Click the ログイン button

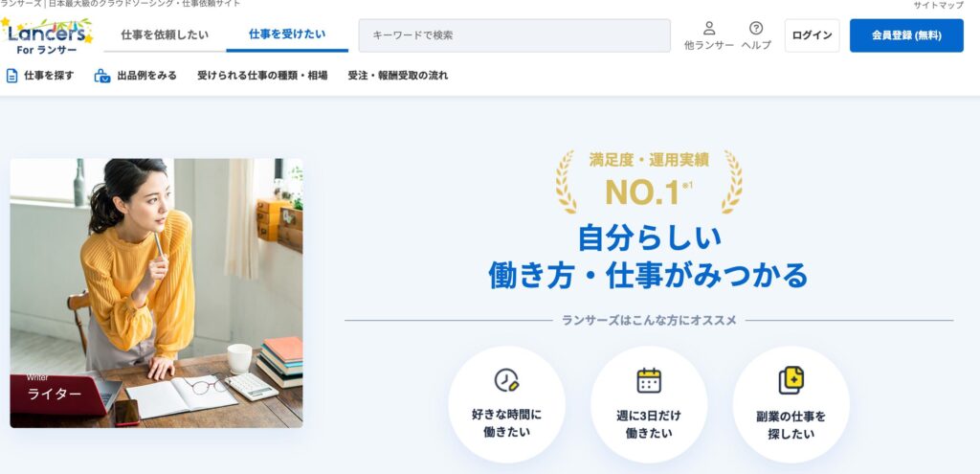tap(812, 35)
